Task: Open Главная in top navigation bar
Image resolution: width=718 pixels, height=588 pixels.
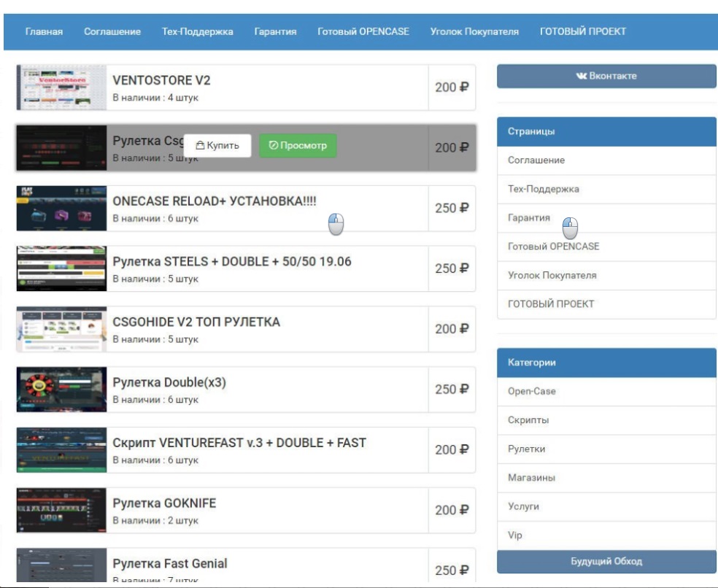Action: pyautogui.click(x=44, y=32)
